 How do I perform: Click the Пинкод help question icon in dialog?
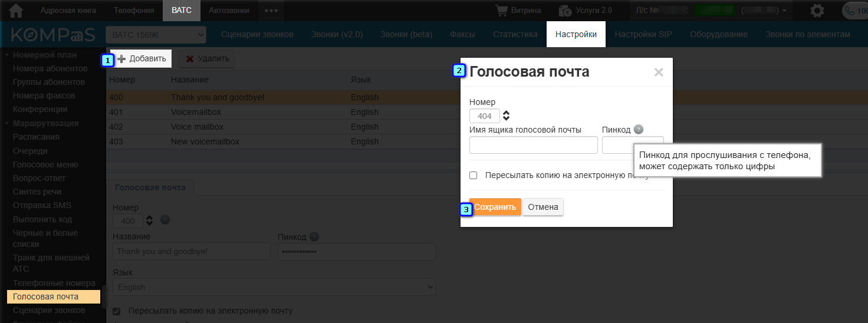639,130
